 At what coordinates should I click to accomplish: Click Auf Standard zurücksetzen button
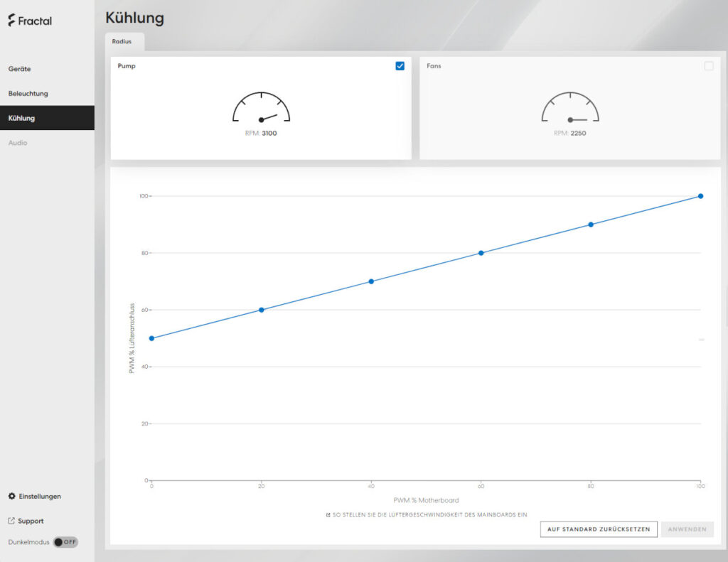[599, 529]
